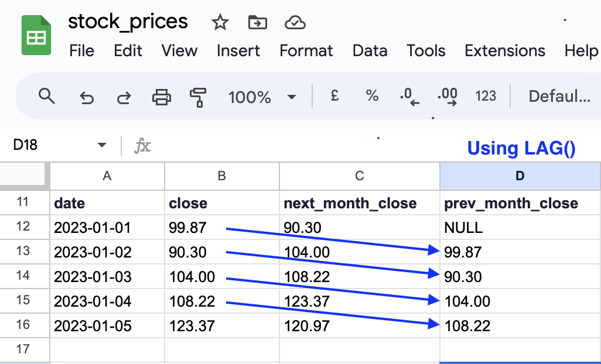Check the cloud document status icon
Screen dimensions: 601x364
(295, 23)
